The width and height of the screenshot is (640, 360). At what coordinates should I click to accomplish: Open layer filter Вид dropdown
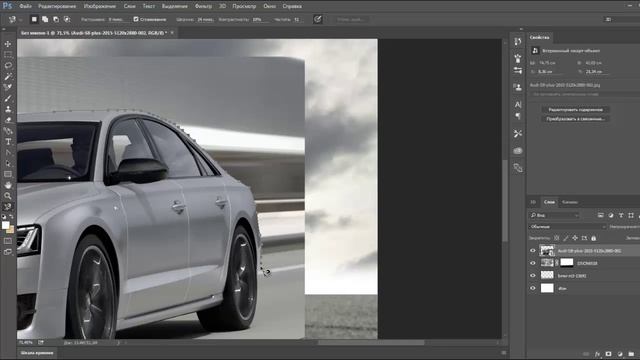point(555,215)
